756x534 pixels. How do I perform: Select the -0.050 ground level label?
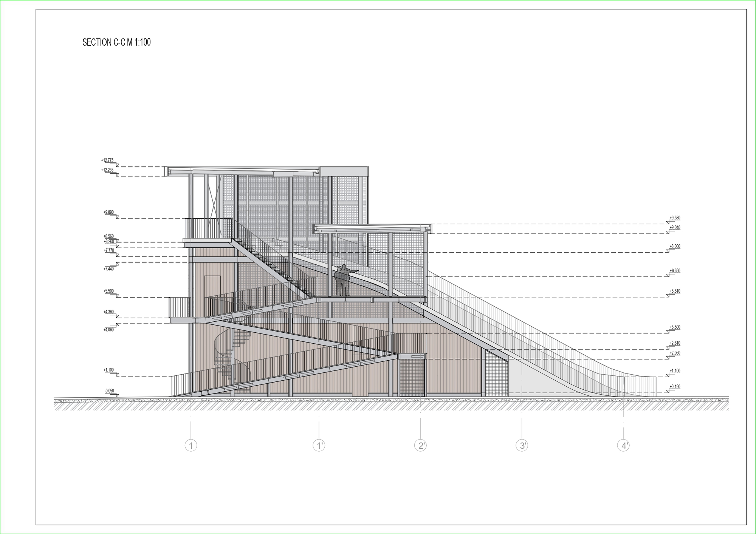coord(109,391)
